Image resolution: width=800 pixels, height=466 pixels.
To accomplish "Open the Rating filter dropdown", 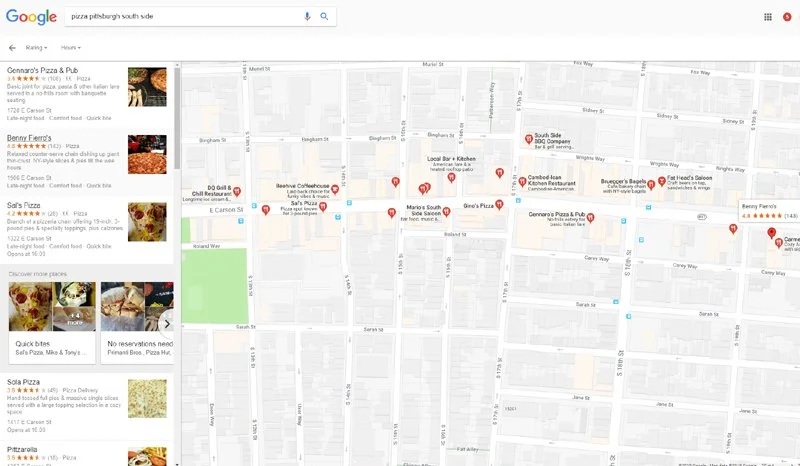I will (x=36, y=47).
